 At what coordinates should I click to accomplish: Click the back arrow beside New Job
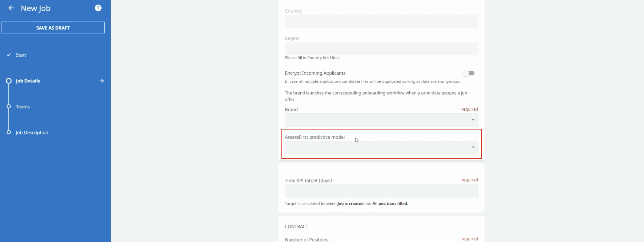[x=11, y=8]
